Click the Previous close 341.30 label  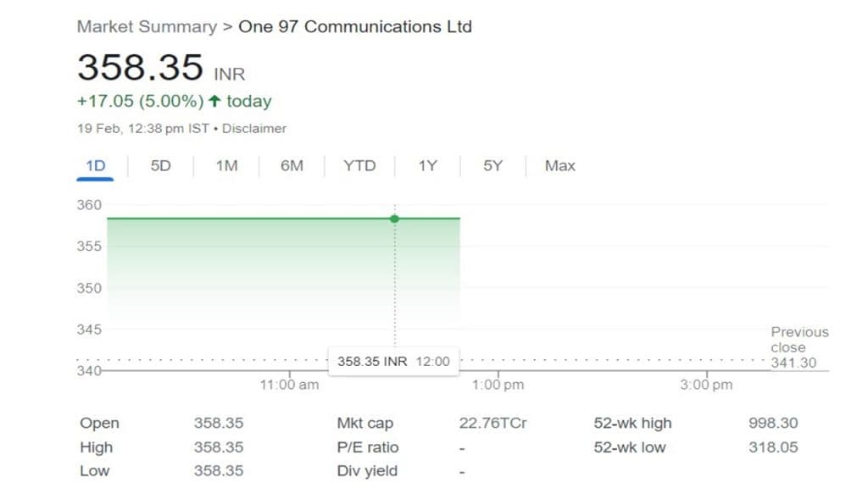[x=798, y=347]
